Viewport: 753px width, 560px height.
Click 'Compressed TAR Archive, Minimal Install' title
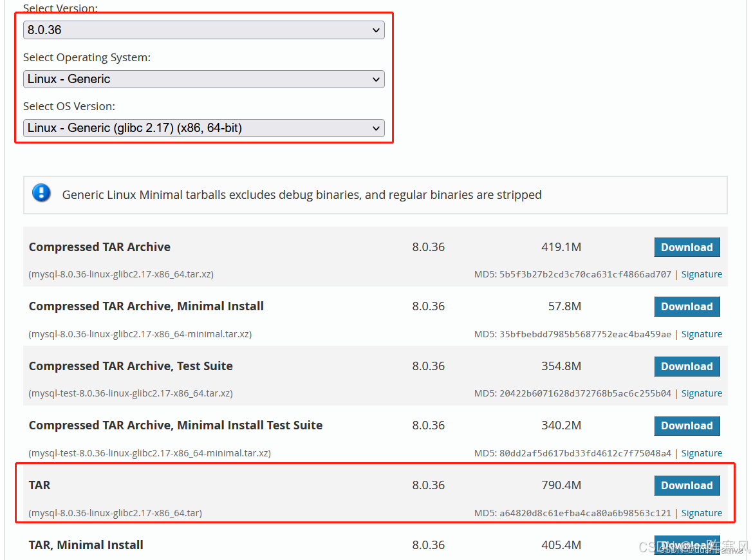146,306
